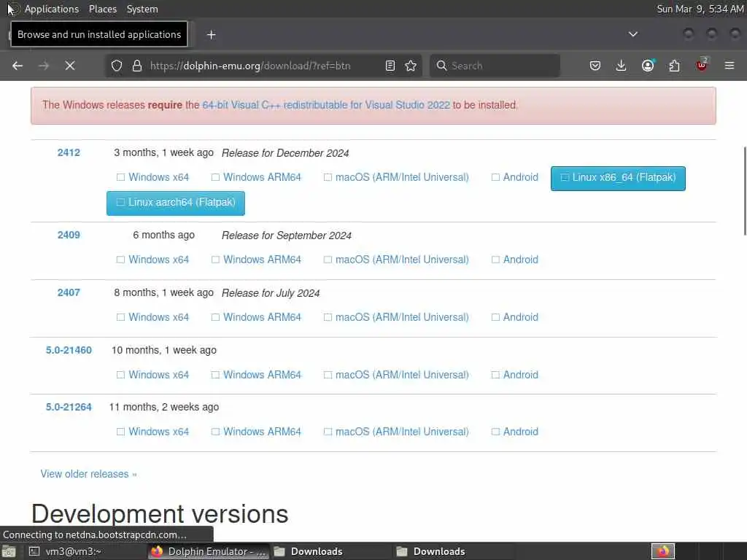The height and width of the screenshot is (560, 747).
Task: Expand the list all tabs chevron
Action: 633,34
